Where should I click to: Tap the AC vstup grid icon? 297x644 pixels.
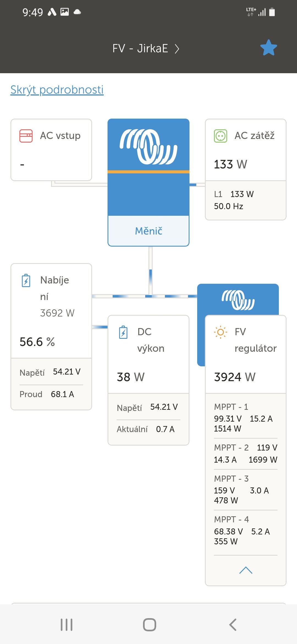point(26,136)
